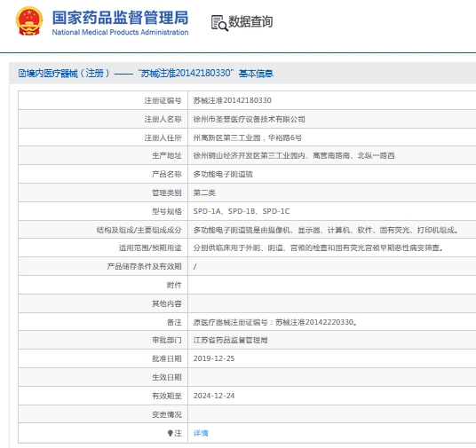Image resolution: width=476 pixels, height=448 pixels.
Task: Click the 适用范围/预期用途 label
Action: 150,248
